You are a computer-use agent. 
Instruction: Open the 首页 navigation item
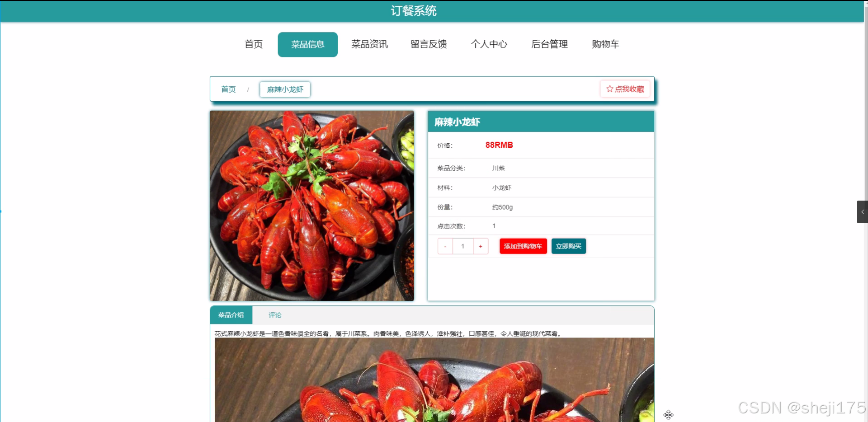tap(253, 44)
